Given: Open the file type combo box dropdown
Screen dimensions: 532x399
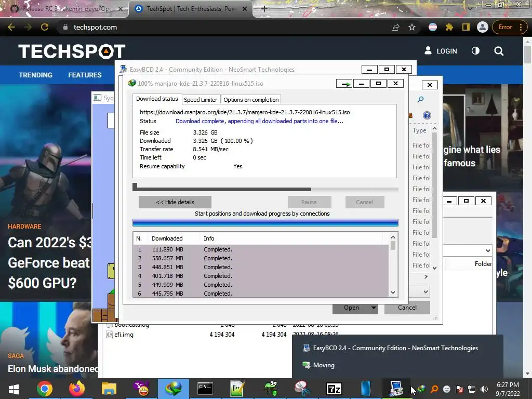Looking at the screenshot, I should (x=426, y=292).
